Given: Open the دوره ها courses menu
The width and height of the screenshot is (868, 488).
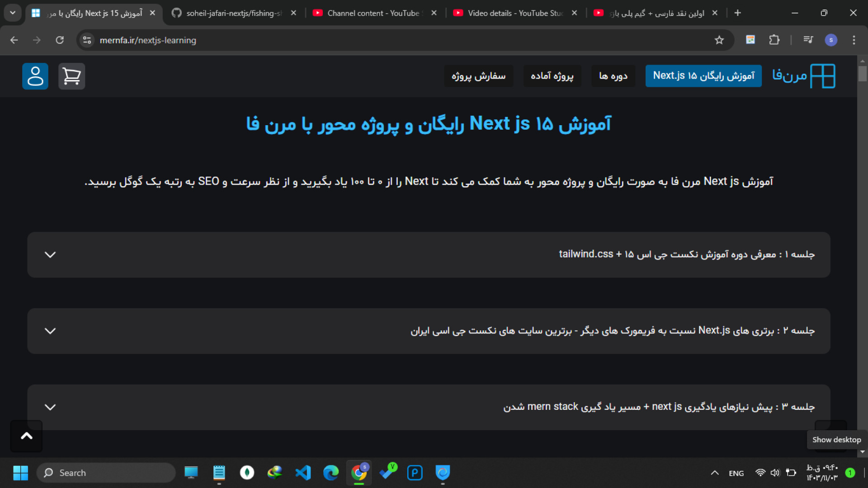Looking at the screenshot, I should (x=613, y=76).
